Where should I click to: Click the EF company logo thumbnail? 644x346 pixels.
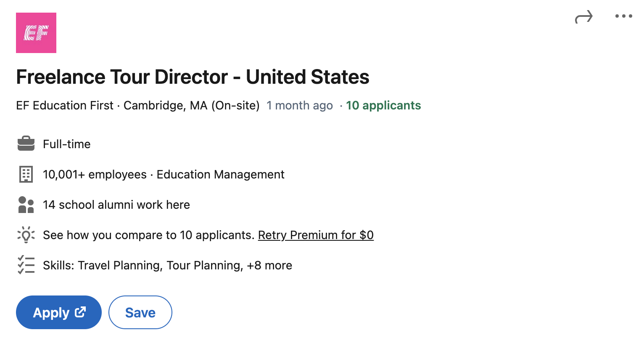coord(36,33)
